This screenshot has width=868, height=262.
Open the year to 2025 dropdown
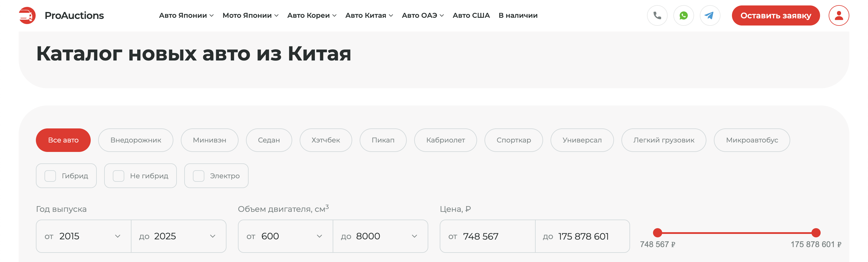179,236
